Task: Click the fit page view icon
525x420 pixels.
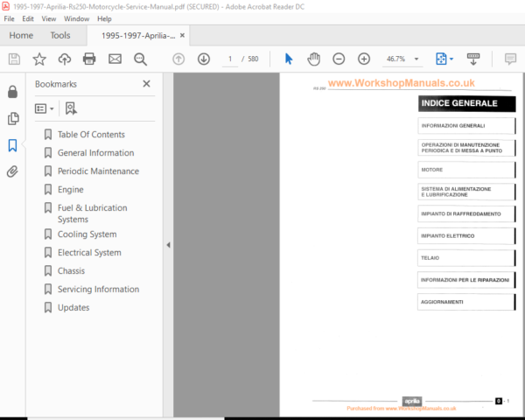Action: 441,59
